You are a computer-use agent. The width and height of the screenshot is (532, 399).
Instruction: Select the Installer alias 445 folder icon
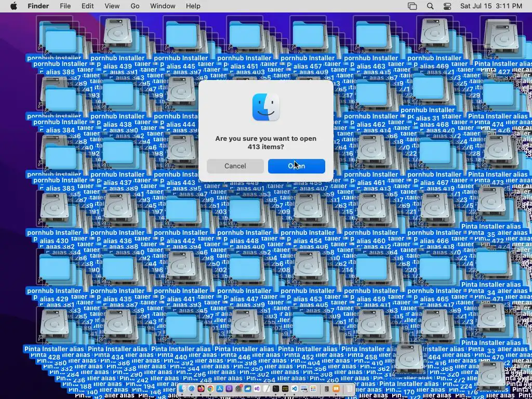click(181, 35)
